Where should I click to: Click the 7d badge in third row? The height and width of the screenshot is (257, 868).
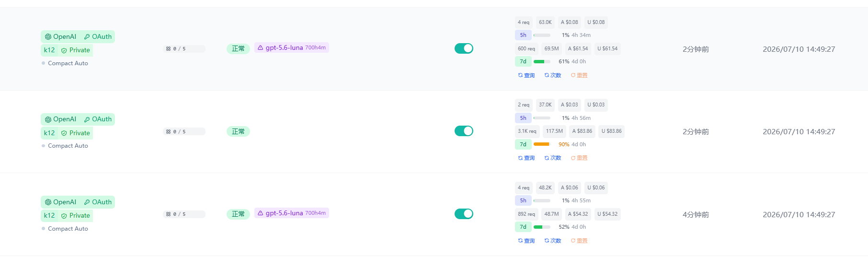click(x=523, y=227)
